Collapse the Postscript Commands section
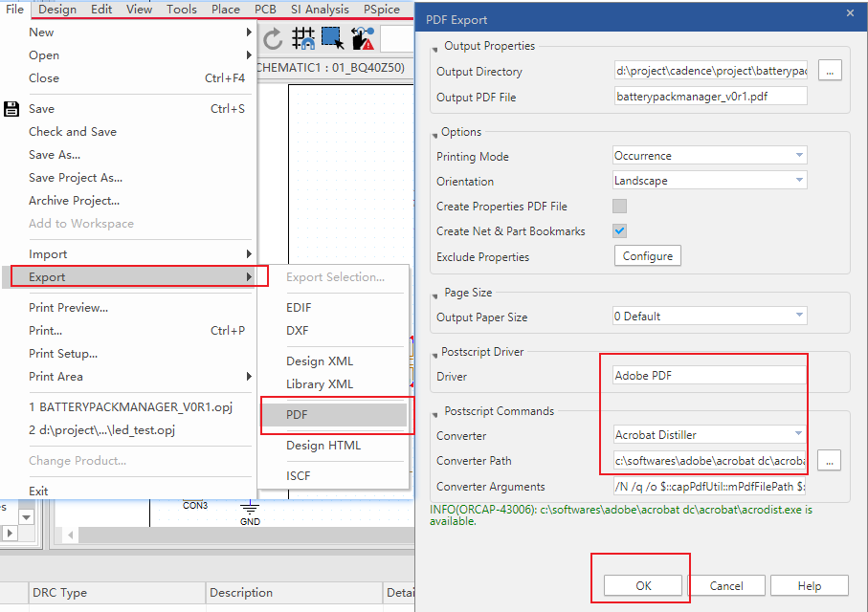Image resolution: width=868 pixels, height=612 pixels. pos(435,414)
